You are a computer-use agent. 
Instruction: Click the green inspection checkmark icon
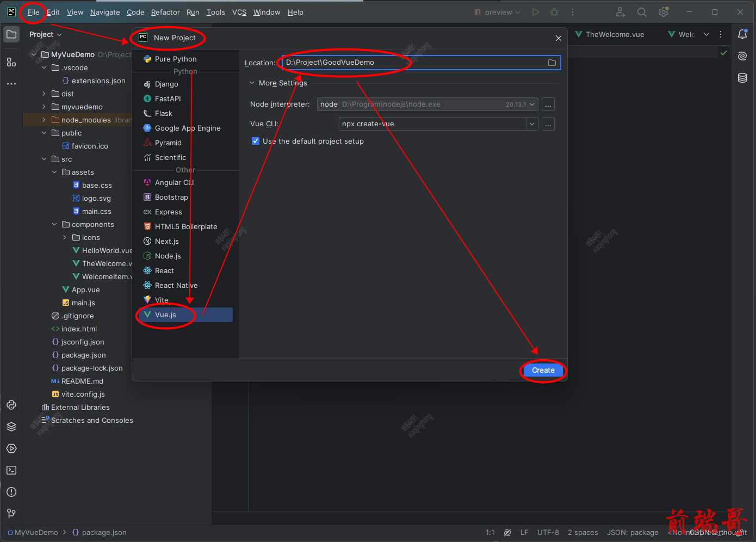[723, 53]
